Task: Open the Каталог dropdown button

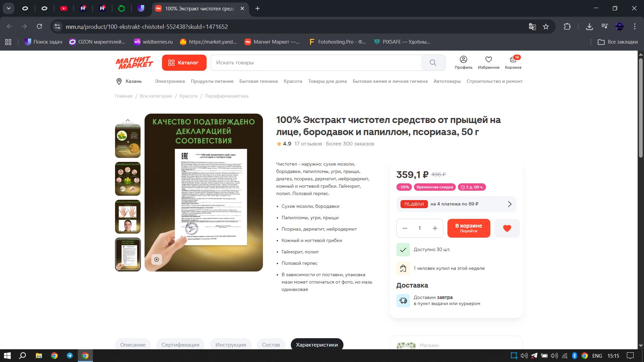Action: pyautogui.click(x=184, y=63)
